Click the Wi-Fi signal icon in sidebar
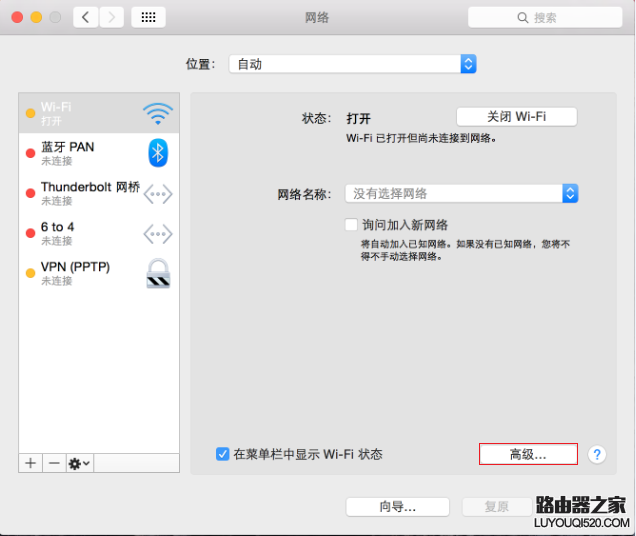This screenshot has width=636, height=536. [x=158, y=114]
